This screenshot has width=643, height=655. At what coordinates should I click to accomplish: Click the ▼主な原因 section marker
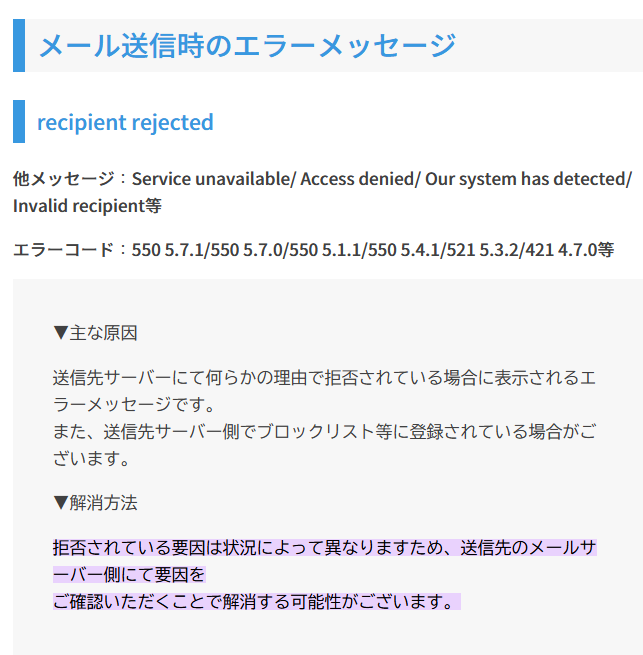(95, 332)
